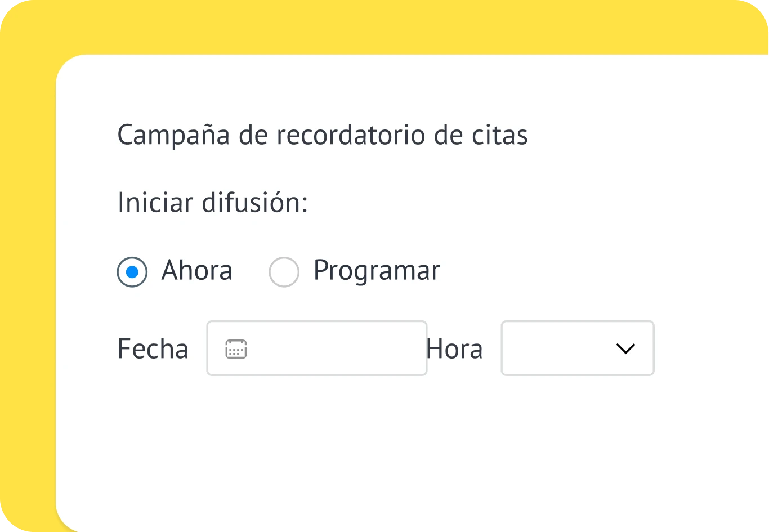
Task: Click the "Iniciar difusión:" heading
Action: click(213, 203)
